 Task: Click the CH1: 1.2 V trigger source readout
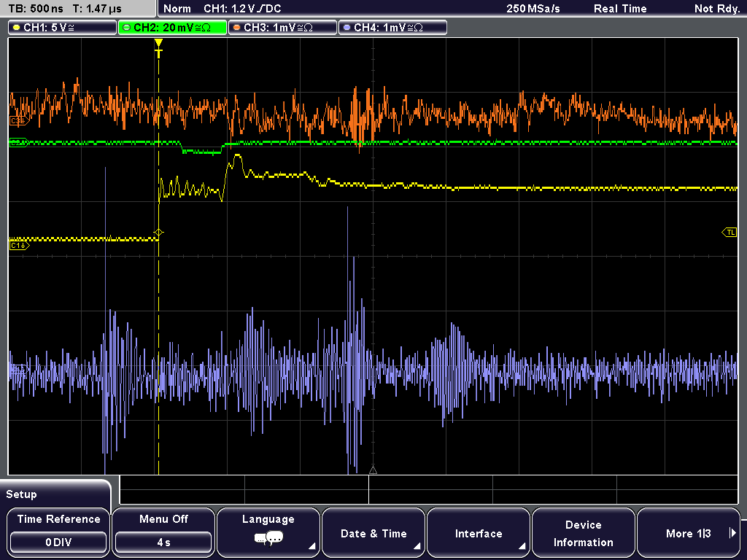pos(242,9)
